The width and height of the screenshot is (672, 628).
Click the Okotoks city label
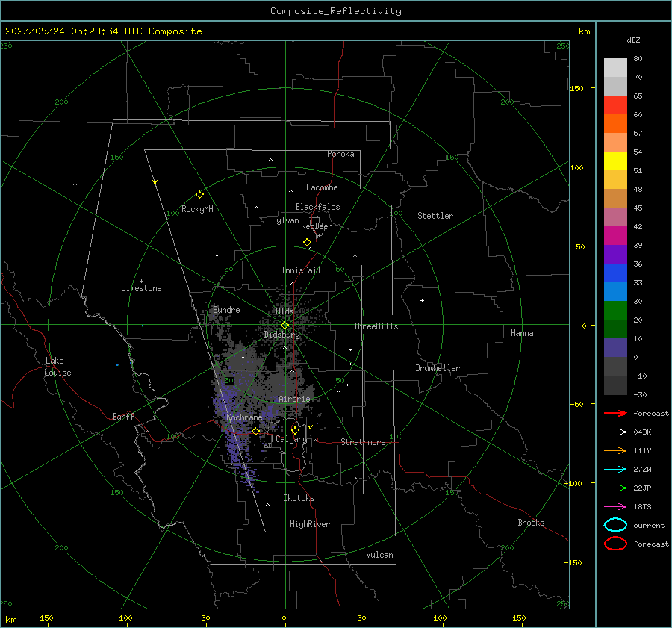[x=299, y=498]
